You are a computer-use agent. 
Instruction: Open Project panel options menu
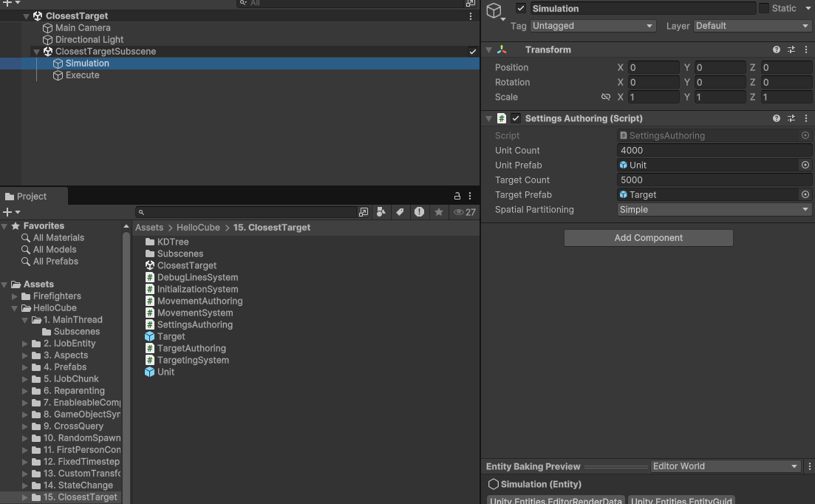tap(470, 196)
